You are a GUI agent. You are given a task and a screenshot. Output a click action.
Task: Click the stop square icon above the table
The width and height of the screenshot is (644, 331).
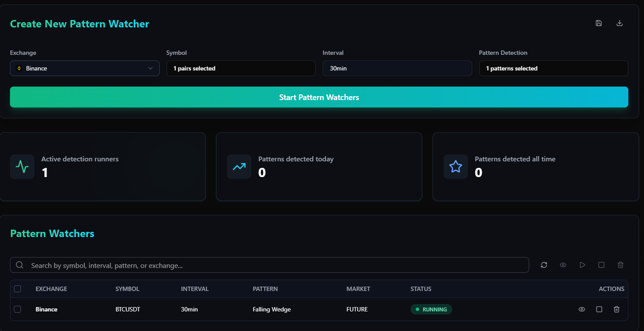[601, 265]
